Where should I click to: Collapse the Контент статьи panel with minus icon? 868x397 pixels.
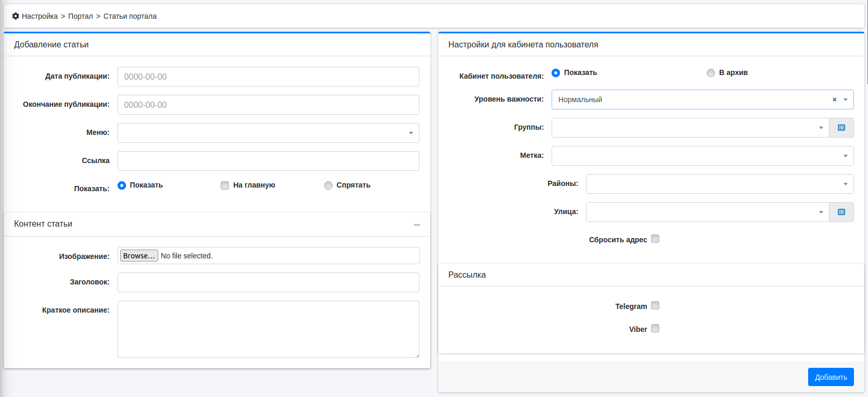(417, 225)
